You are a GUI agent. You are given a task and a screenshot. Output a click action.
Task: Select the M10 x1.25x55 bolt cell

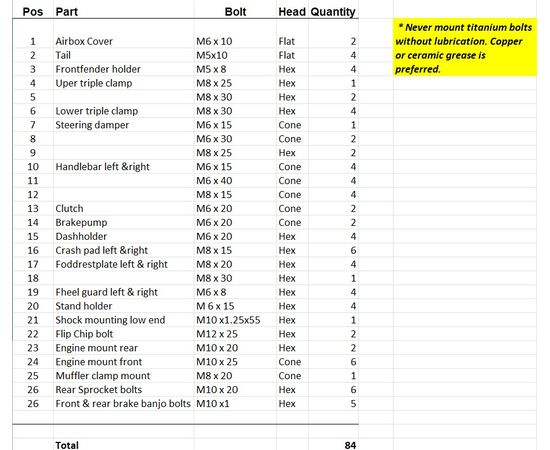(x=235, y=320)
